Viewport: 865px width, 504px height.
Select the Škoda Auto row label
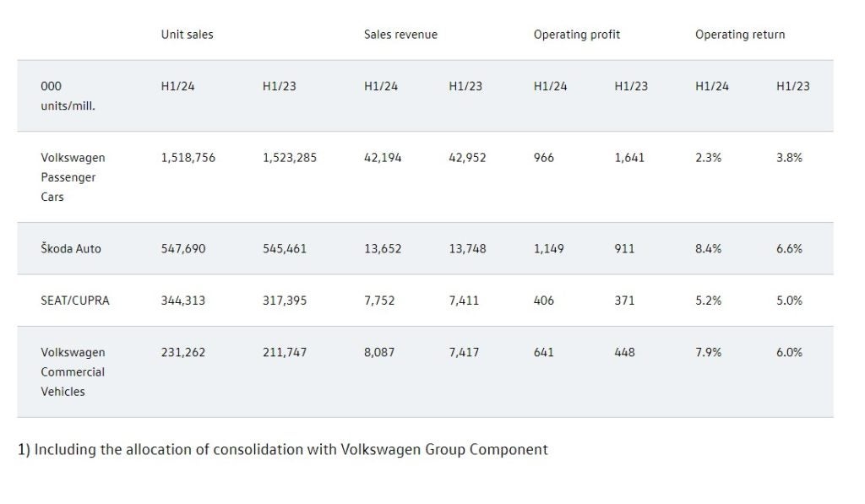[70, 249]
